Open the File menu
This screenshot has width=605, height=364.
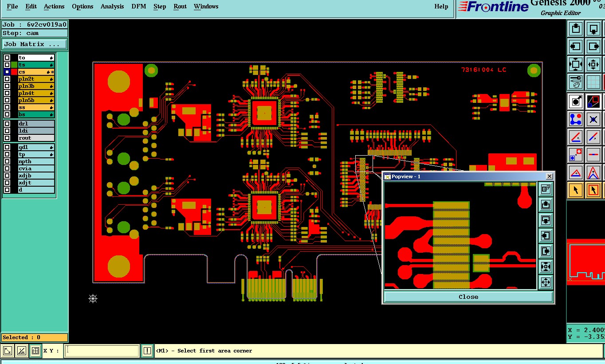(x=12, y=6)
